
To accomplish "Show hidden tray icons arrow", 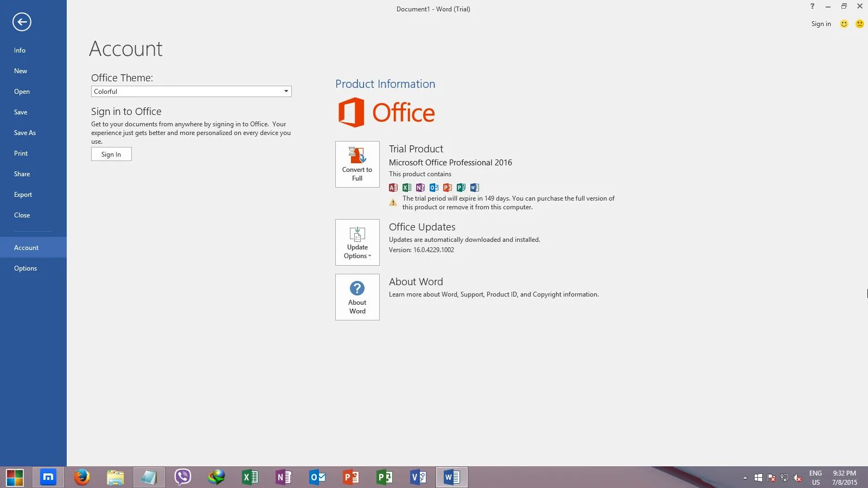I will click(x=745, y=478).
